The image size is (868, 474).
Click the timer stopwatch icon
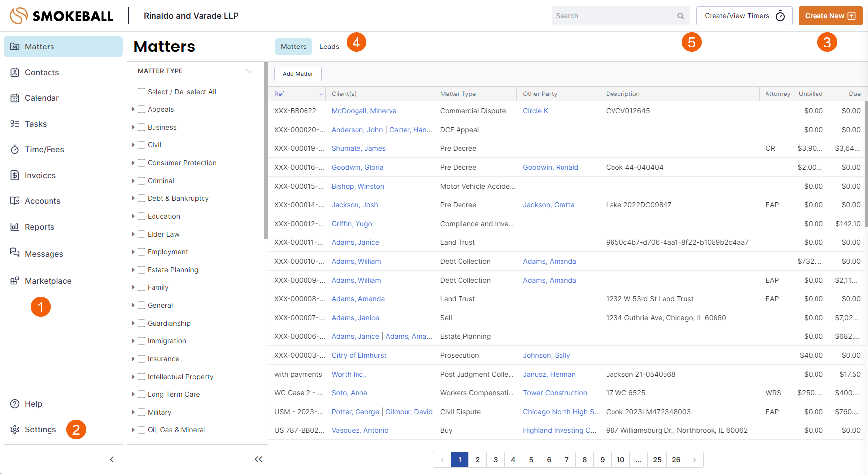coord(780,16)
